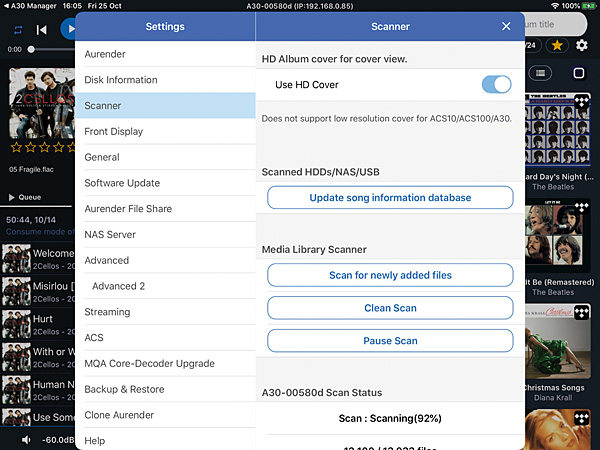600x450 pixels.
Task: Open MQA Core-Decoder Upgrade settings
Action: click(x=165, y=363)
